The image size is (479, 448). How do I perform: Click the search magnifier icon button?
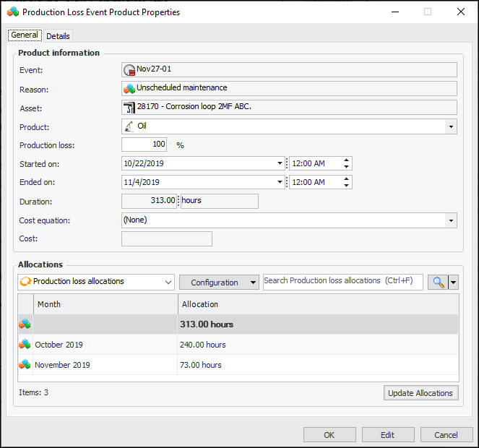pyautogui.click(x=437, y=283)
